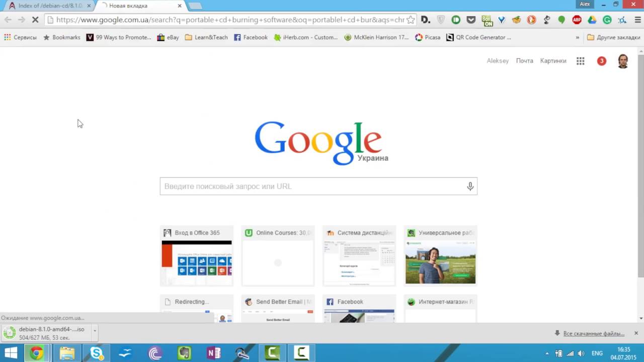Click the Box ON extension icon
Image resolution: width=644 pixels, height=362 pixels.
click(x=487, y=20)
